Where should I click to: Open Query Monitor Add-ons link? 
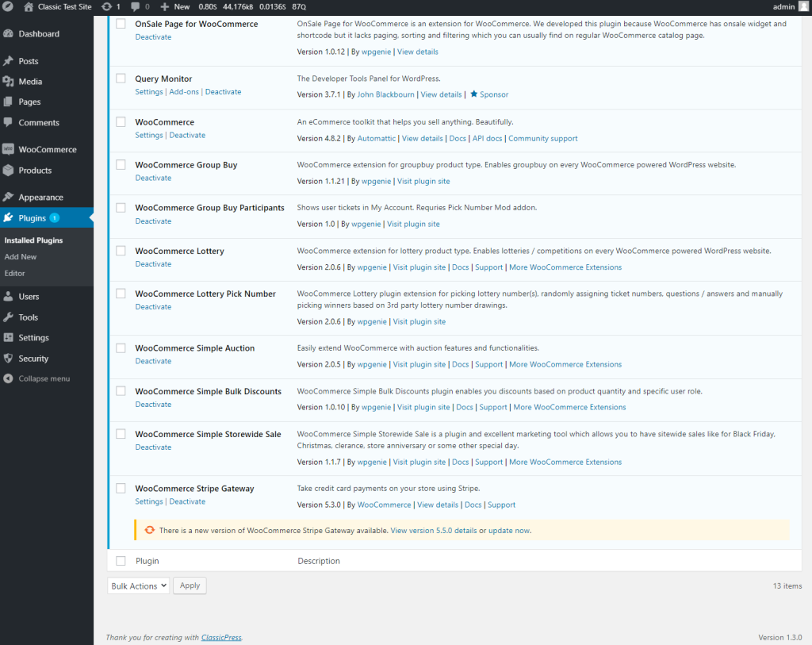(184, 92)
